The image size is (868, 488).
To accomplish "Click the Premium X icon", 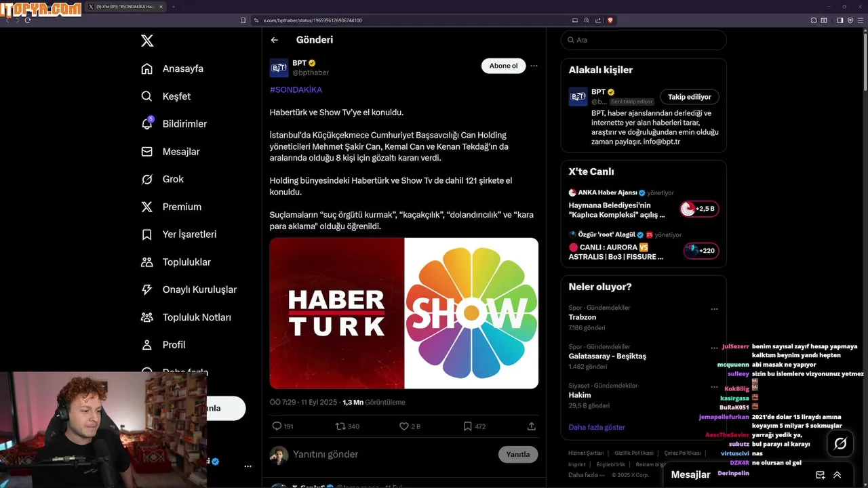I will (147, 207).
